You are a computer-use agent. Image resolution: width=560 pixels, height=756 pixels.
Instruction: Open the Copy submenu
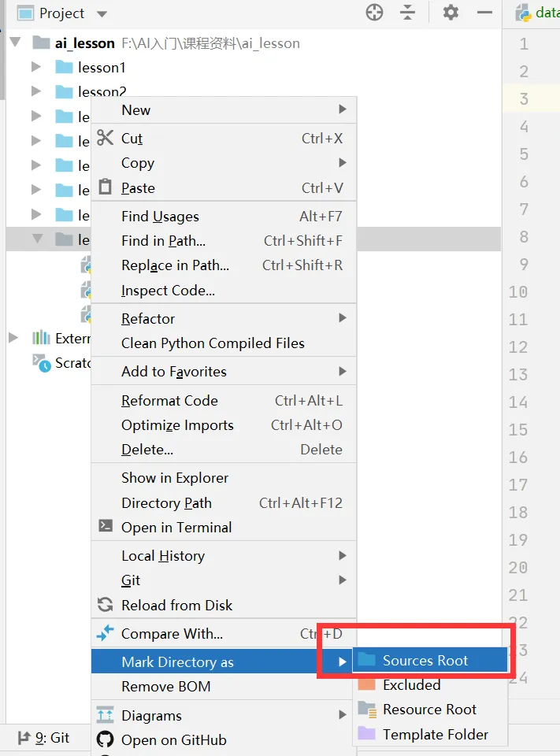point(224,163)
